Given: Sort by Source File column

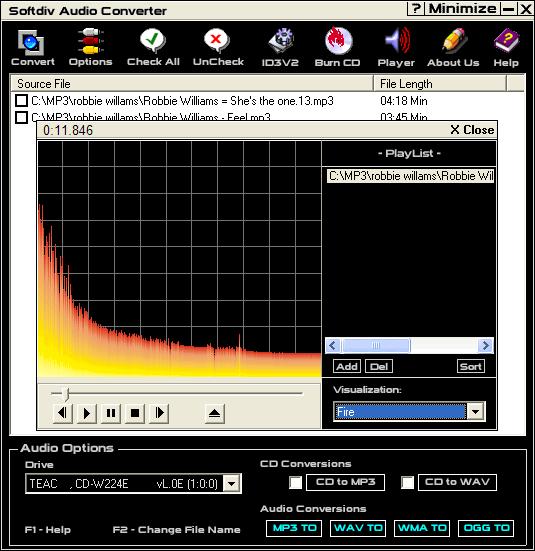Looking at the screenshot, I should click(192, 84).
